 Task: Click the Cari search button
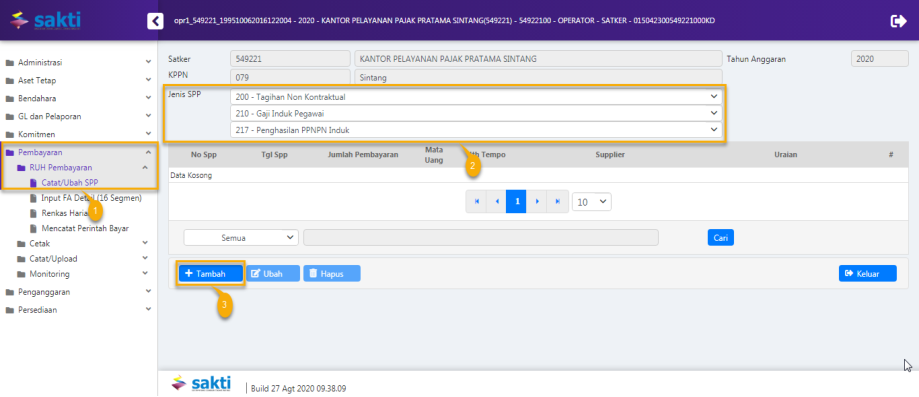720,237
